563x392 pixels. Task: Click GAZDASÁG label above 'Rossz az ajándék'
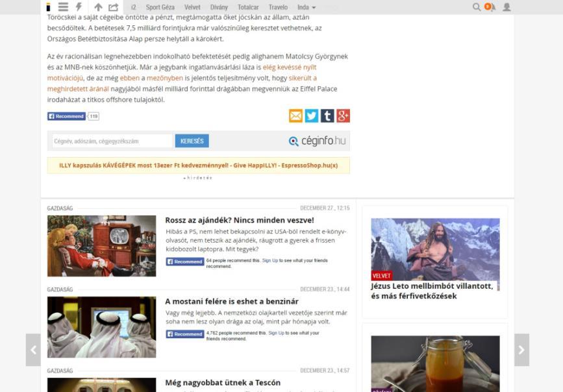pyautogui.click(x=60, y=208)
